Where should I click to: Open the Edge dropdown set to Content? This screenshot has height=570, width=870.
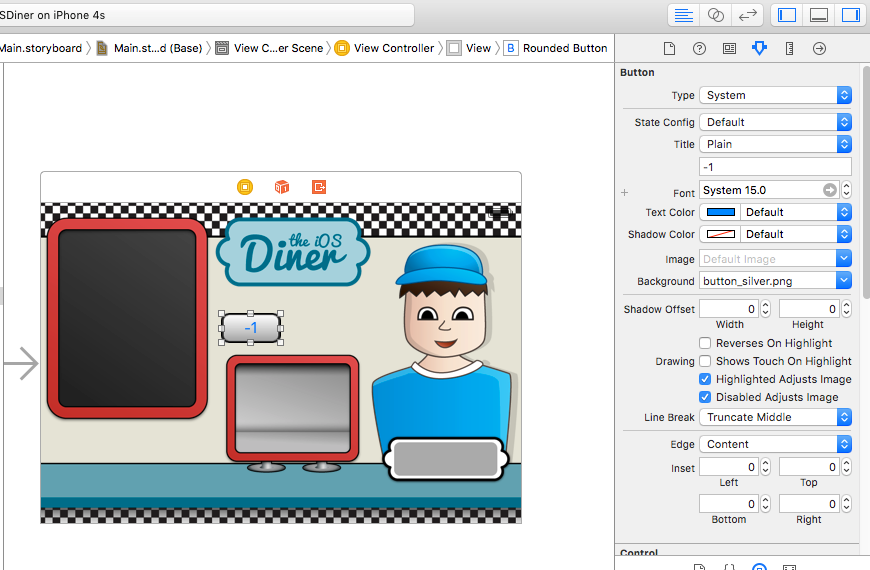tap(775, 444)
